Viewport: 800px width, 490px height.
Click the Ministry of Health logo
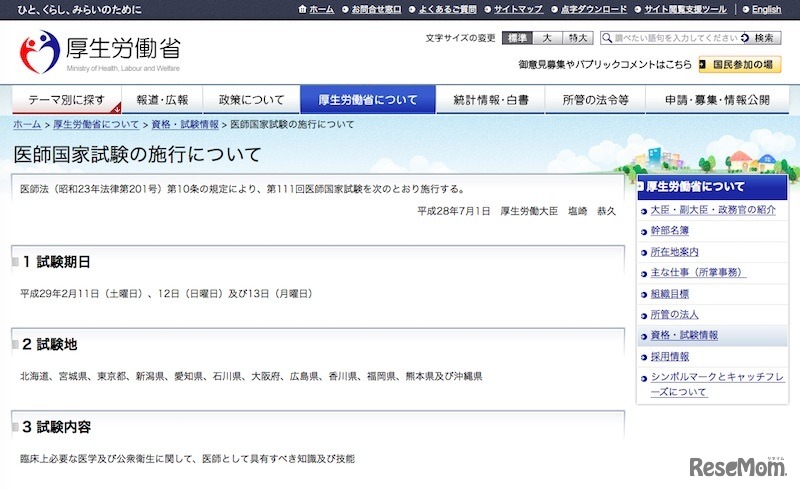point(100,52)
